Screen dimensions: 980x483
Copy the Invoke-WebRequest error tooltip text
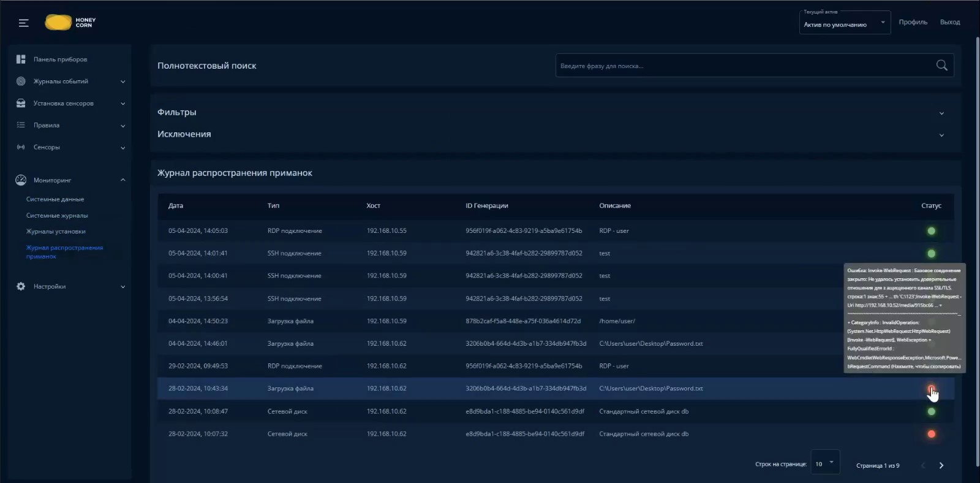[x=904, y=318]
